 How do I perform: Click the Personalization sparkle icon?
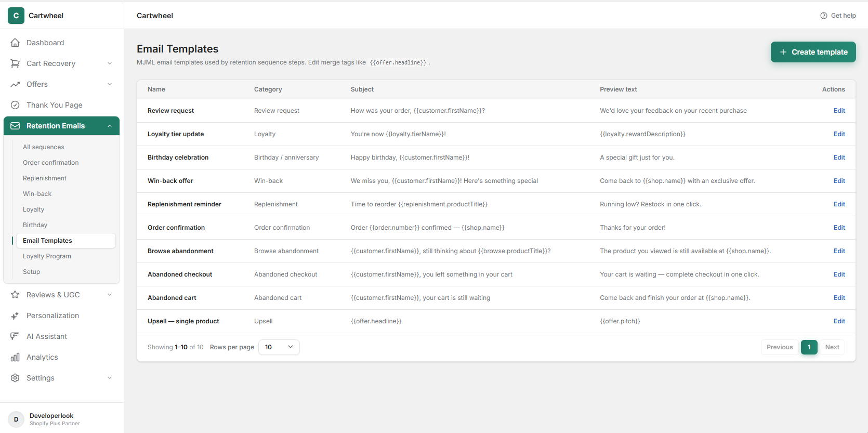[15, 316]
